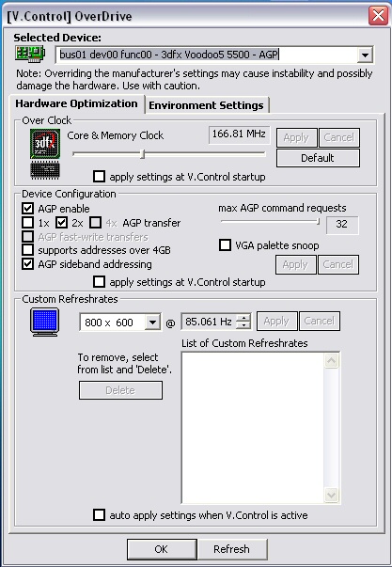The width and height of the screenshot is (392, 567).
Task: Click the Delete custom refreshrate button
Action: tap(120, 390)
